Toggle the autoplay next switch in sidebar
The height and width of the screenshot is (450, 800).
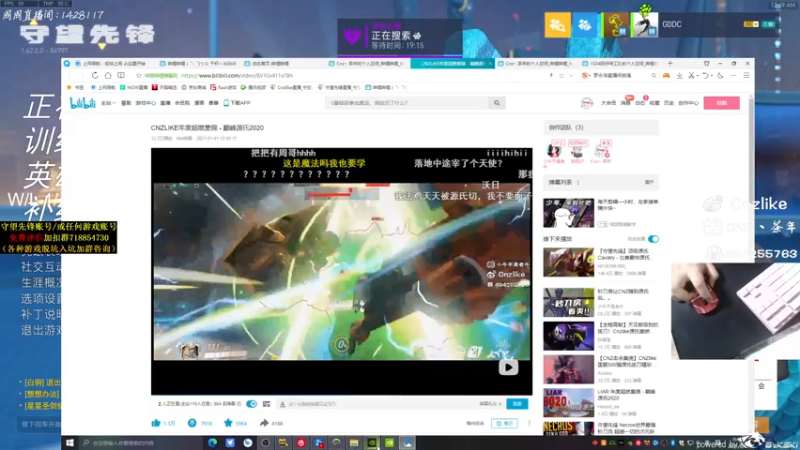point(653,239)
